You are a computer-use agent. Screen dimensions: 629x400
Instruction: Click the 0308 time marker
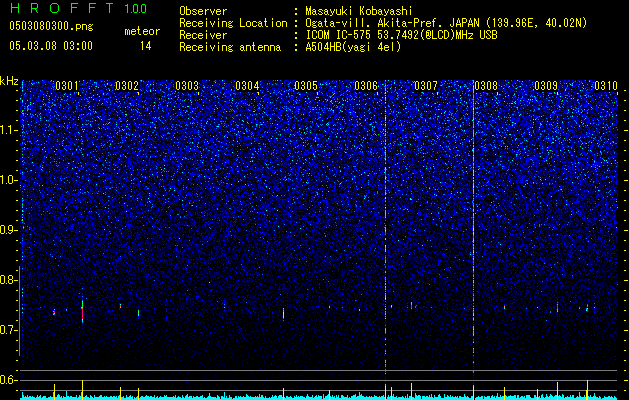[x=486, y=86]
